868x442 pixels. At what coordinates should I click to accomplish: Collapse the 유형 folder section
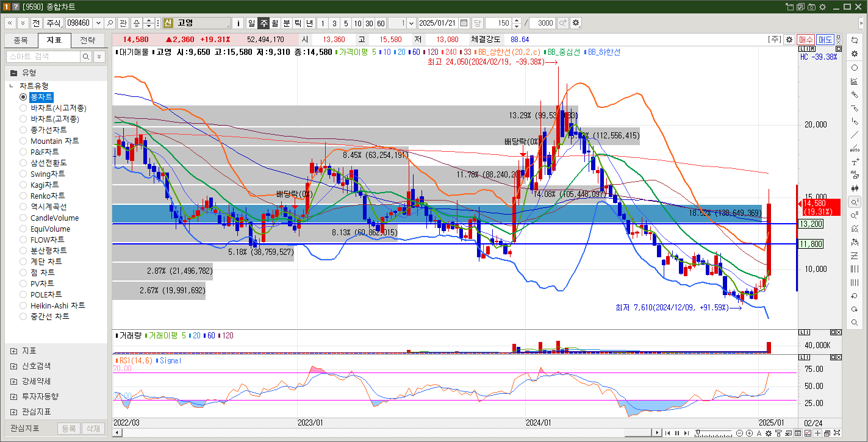(x=13, y=73)
